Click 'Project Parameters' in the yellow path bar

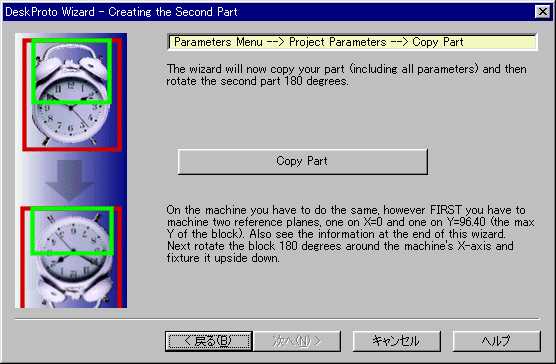[x=338, y=42]
